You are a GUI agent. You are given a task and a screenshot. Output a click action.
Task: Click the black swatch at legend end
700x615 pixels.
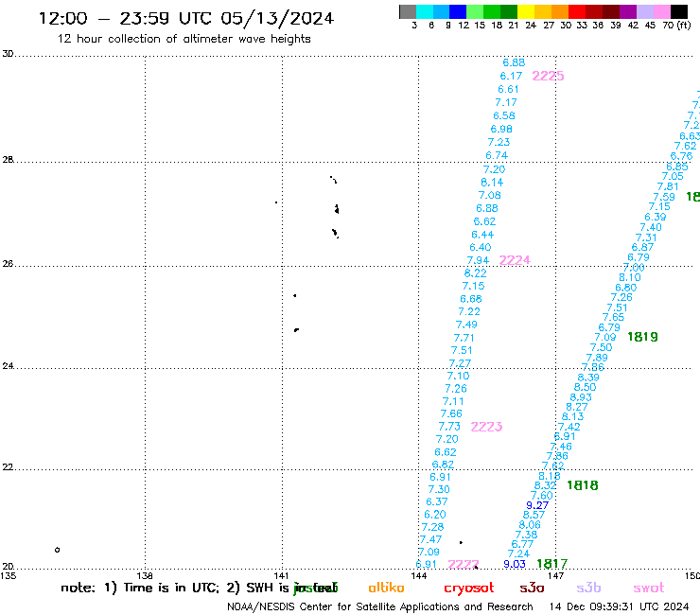[x=679, y=11]
